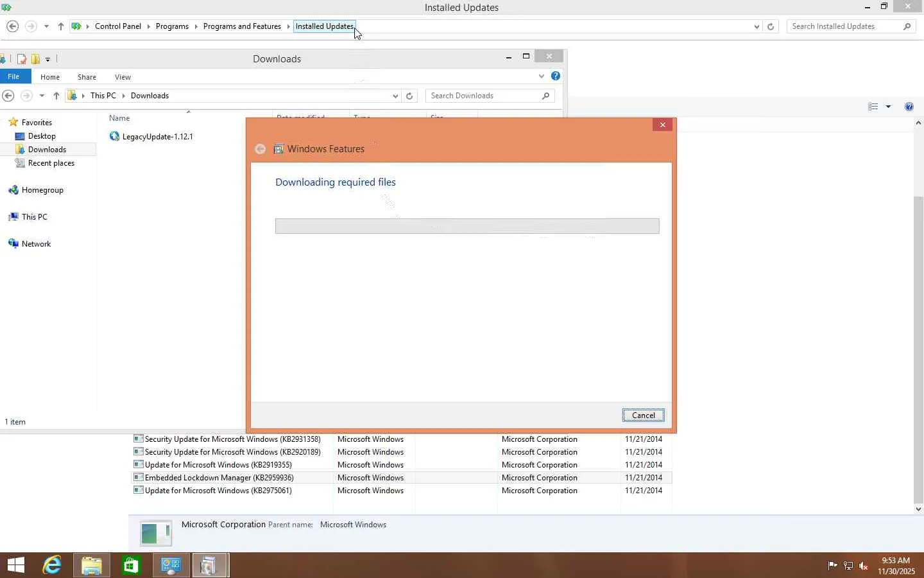Image resolution: width=924 pixels, height=578 pixels.
Task: Open the Start button
Action: [x=15, y=566]
